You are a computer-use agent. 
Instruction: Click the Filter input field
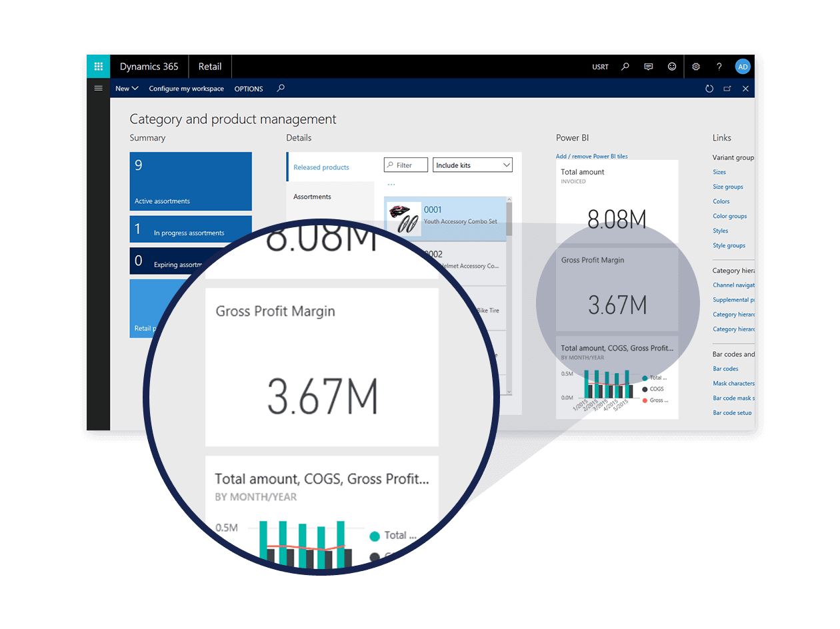[x=406, y=165]
